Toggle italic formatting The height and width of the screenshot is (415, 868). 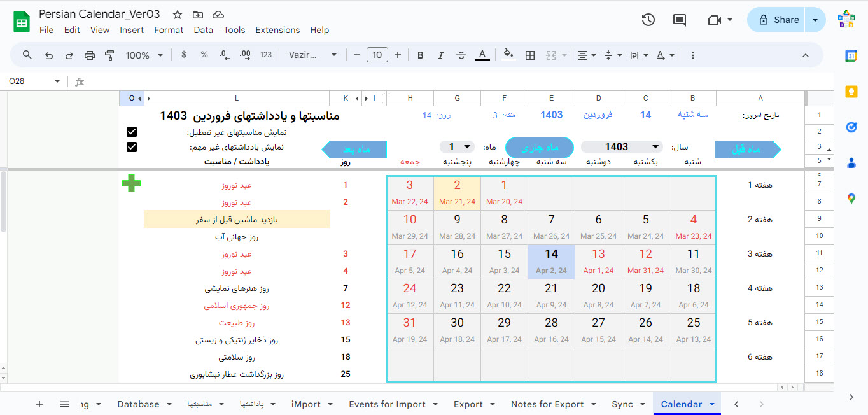440,55
